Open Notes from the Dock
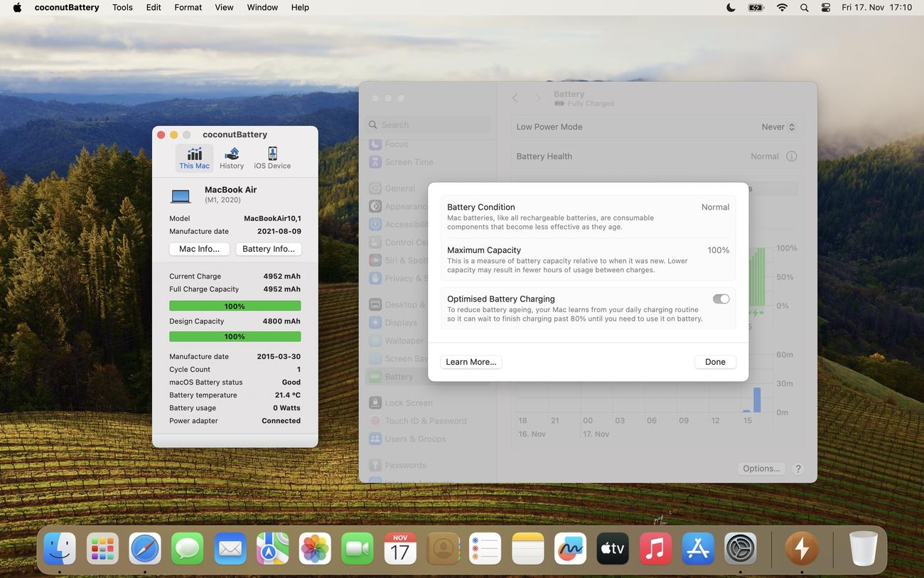Screen dimensions: 924x578 click(528, 549)
